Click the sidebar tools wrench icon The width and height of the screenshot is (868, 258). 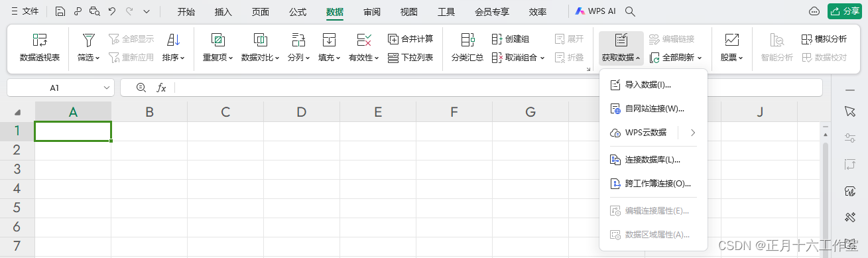850,218
